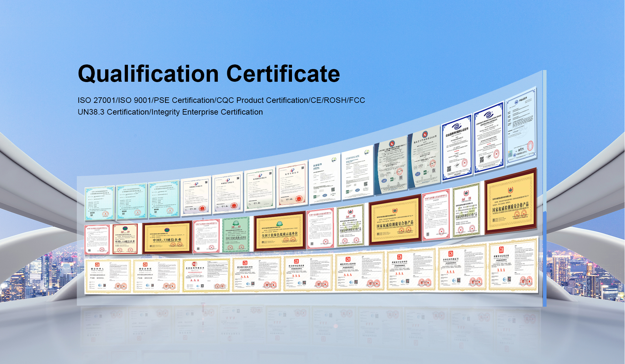Open the "质量服务诚信单位" AAA certificate
The image size is (625, 364).
(x=257, y=274)
